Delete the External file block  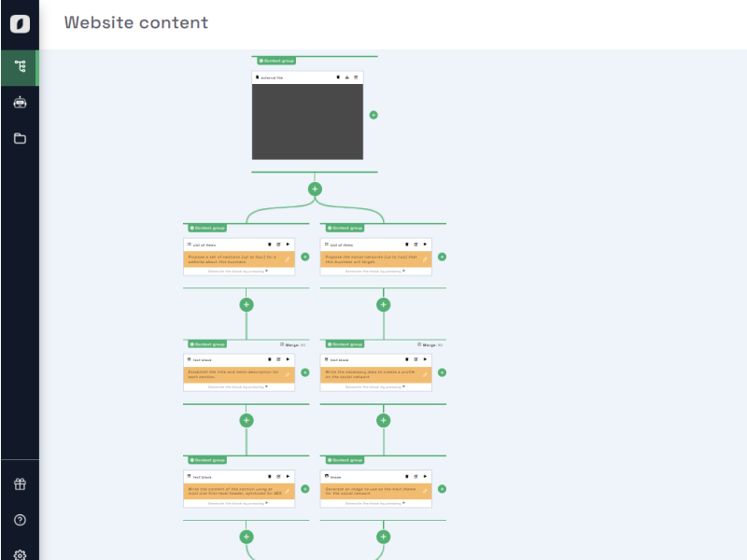tap(338, 77)
